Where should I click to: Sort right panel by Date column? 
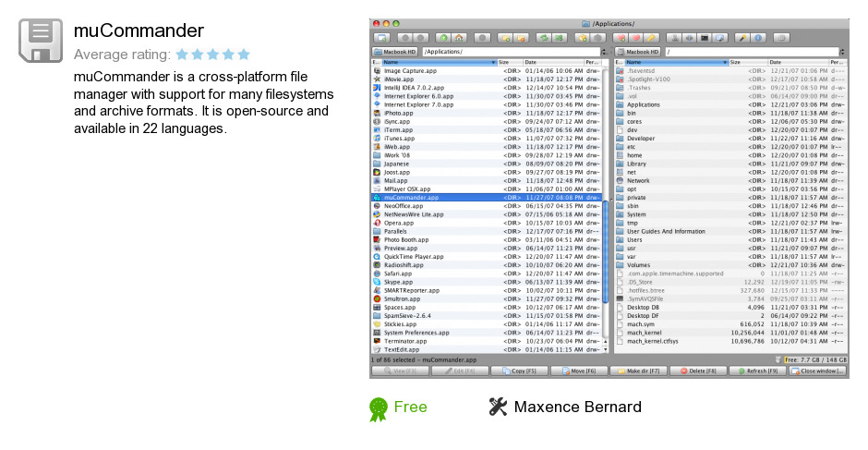click(x=798, y=63)
